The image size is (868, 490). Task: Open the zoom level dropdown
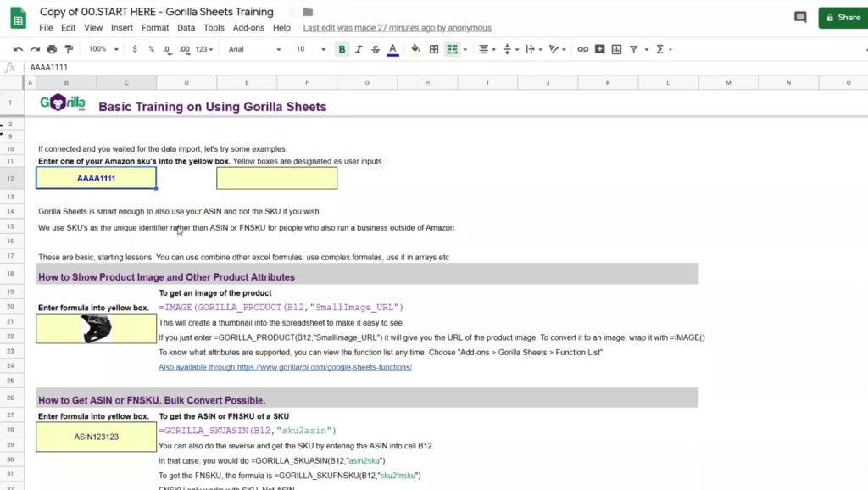[103, 49]
